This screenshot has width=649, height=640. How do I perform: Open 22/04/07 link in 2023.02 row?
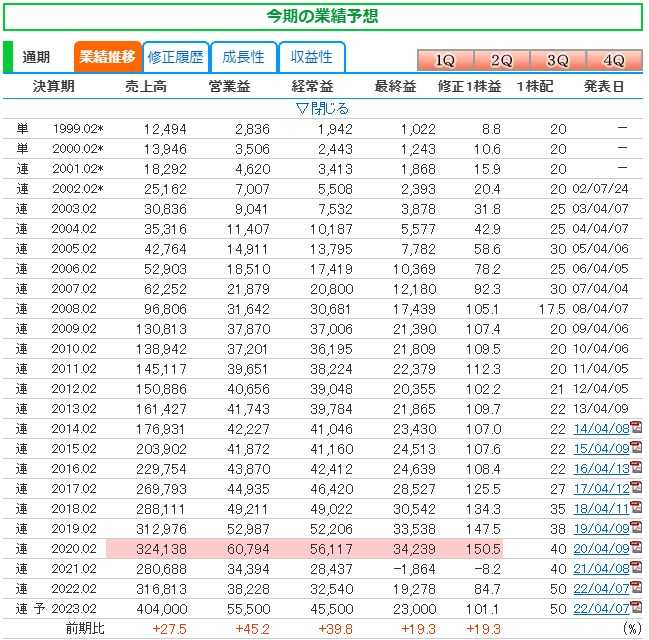tap(601, 609)
